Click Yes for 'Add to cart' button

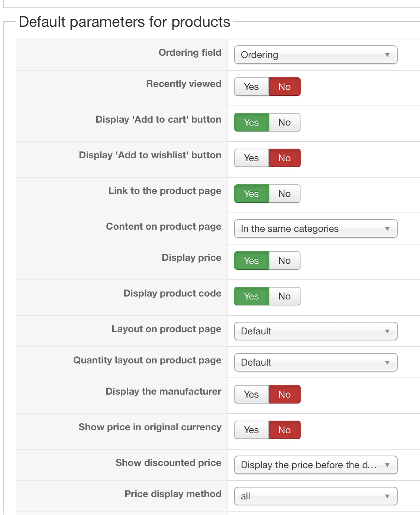[x=251, y=122]
